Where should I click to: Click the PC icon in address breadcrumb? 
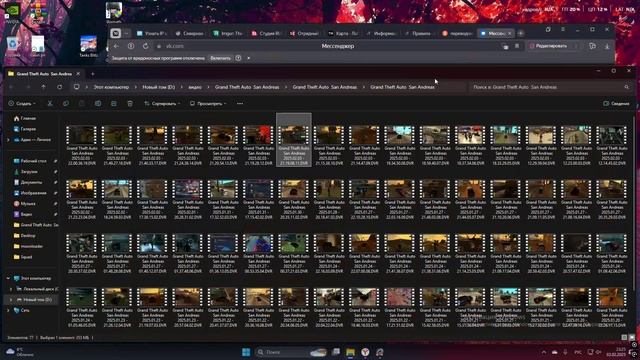(x=76, y=87)
